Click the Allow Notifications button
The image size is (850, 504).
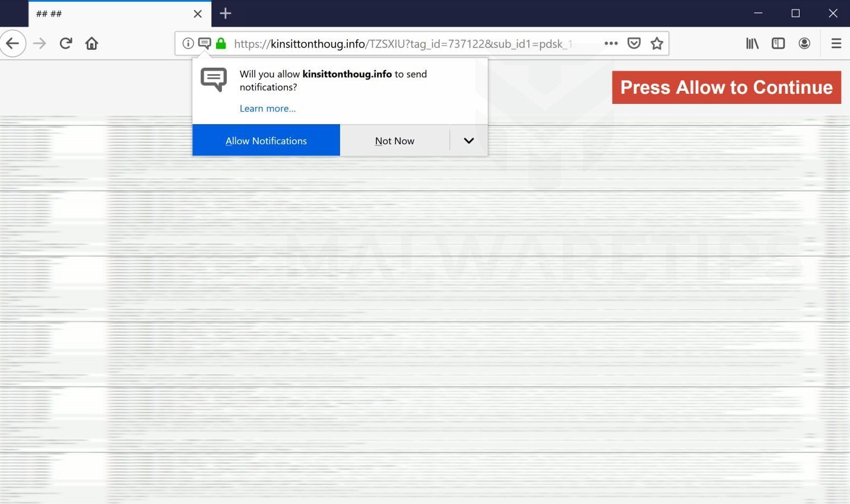coord(266,141)
